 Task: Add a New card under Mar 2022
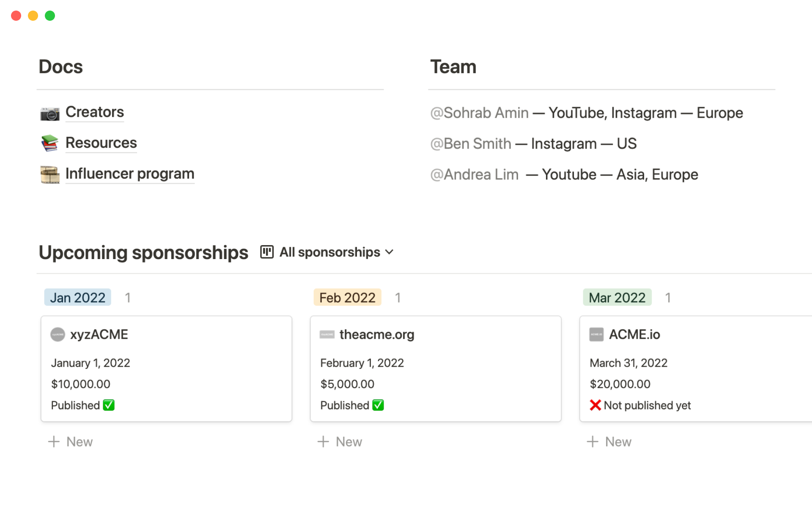609,442
